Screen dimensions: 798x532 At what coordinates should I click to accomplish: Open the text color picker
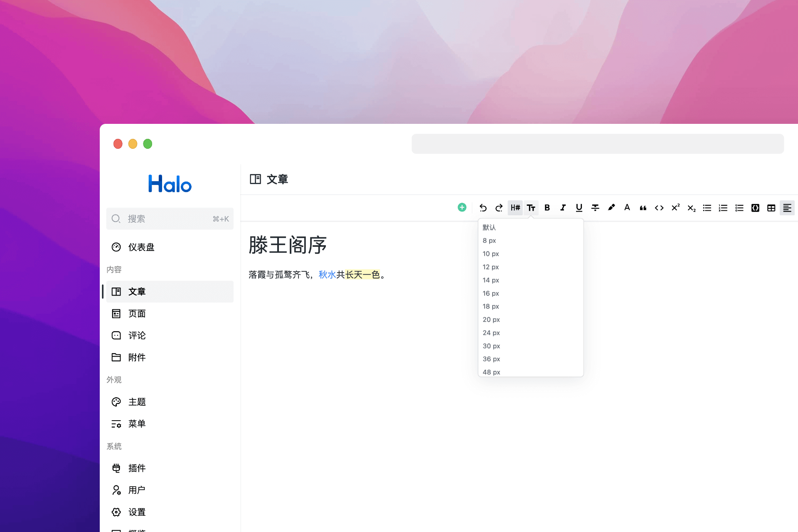pyautogui.click(x=627, y=208)
